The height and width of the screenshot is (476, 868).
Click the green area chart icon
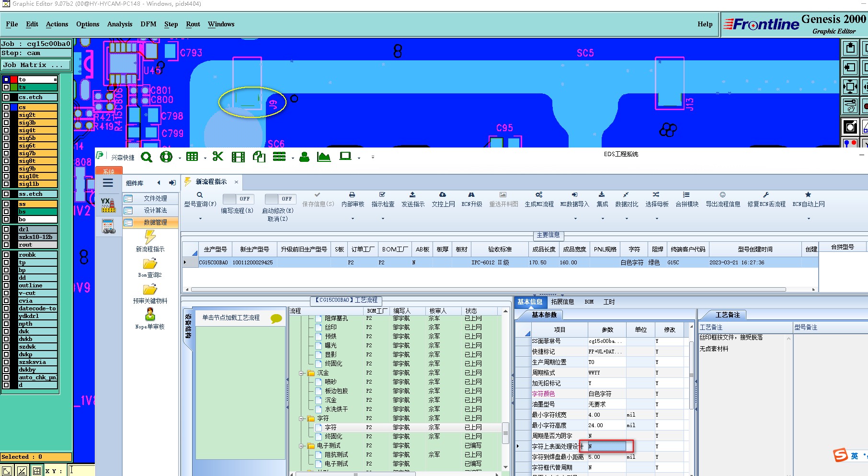(324, 157)
